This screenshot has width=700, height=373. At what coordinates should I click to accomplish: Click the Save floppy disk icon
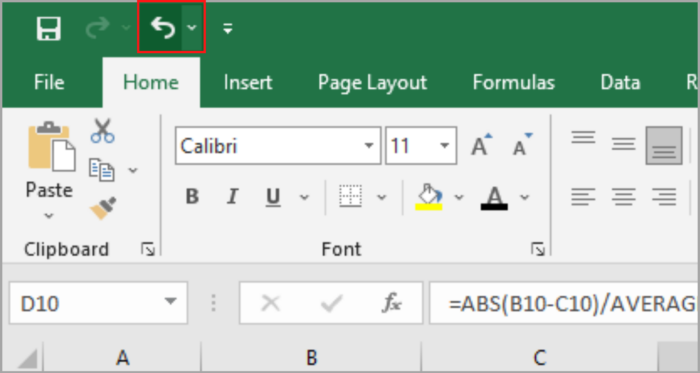tap(48, 28)
